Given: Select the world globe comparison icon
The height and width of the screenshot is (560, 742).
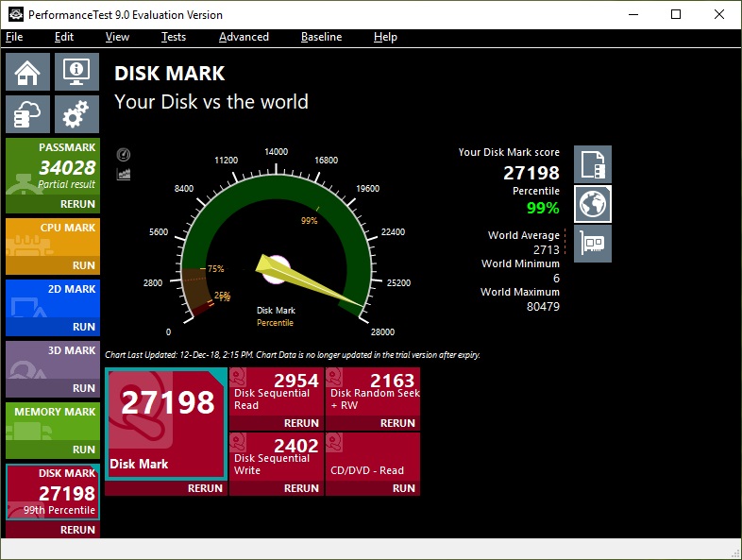Looking at the screenshot, I should pos(593,204).
